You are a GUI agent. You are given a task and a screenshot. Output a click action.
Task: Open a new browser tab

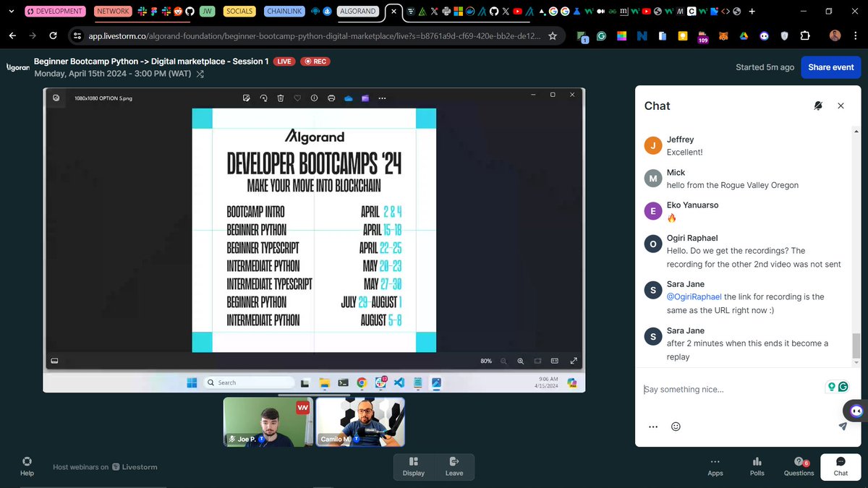(752, 12)
